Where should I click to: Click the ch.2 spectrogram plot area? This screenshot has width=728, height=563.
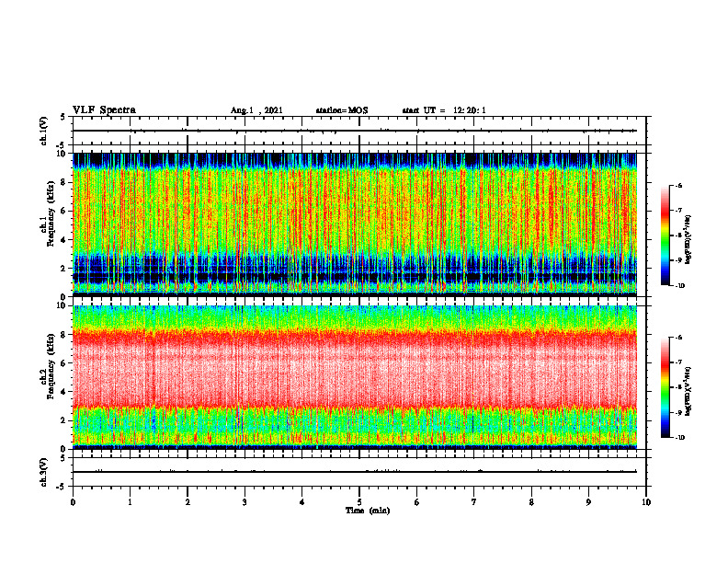355,377
